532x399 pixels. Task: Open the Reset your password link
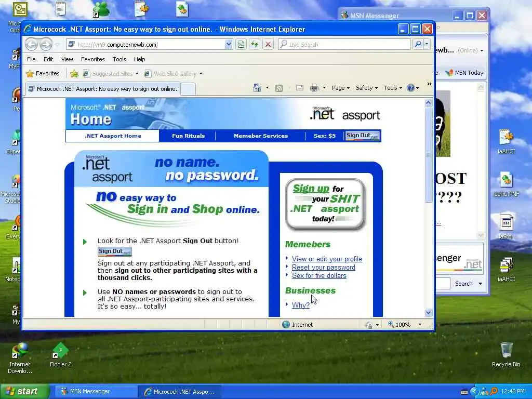(x=323, y=268)
